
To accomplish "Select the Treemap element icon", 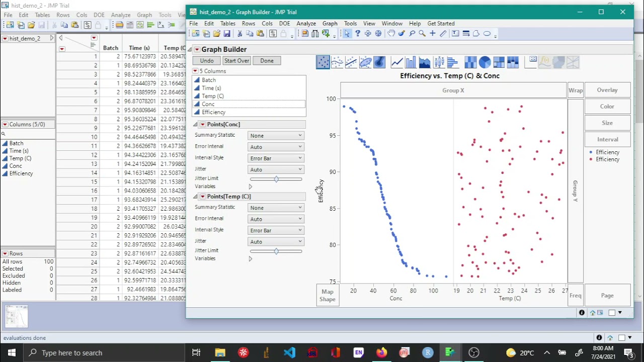I will coord(499,62).
